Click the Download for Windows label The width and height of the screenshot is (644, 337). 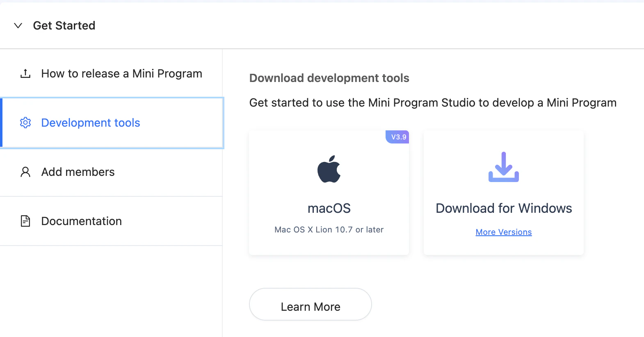click(504, 208)
